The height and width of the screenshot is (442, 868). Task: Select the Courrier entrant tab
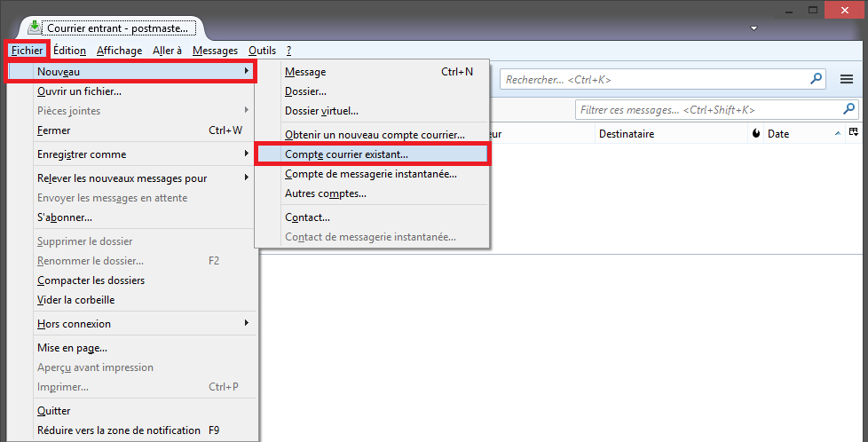pos(112,28)
